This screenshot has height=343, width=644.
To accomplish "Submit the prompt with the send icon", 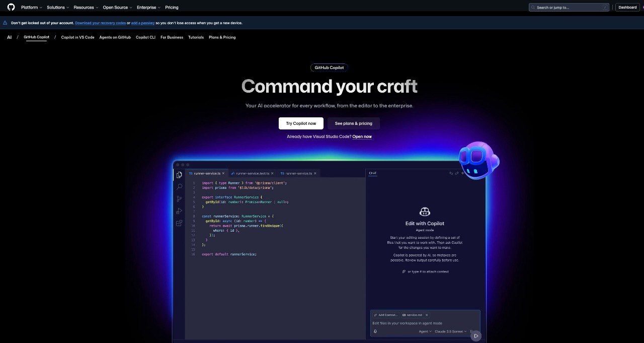I will [475, 335].
